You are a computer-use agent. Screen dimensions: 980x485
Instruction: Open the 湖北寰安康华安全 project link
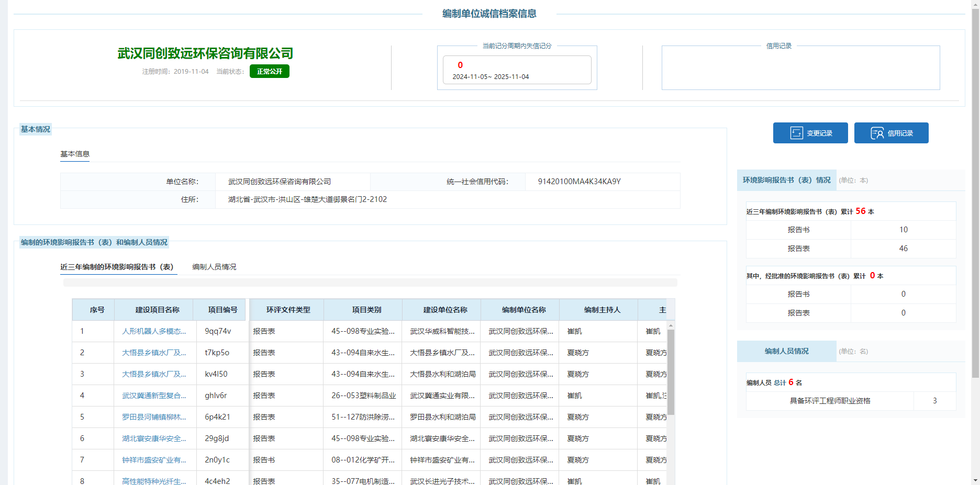pyautogui.click(x=154, y=438)
